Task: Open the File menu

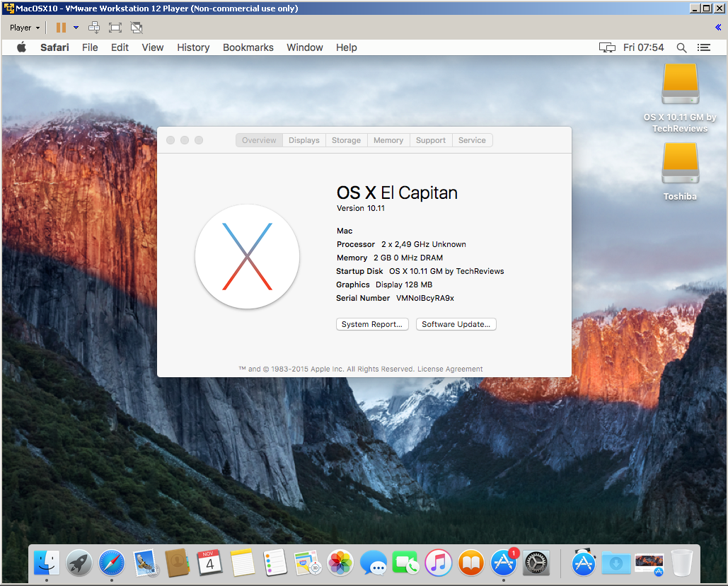Action: click(90, 47)
